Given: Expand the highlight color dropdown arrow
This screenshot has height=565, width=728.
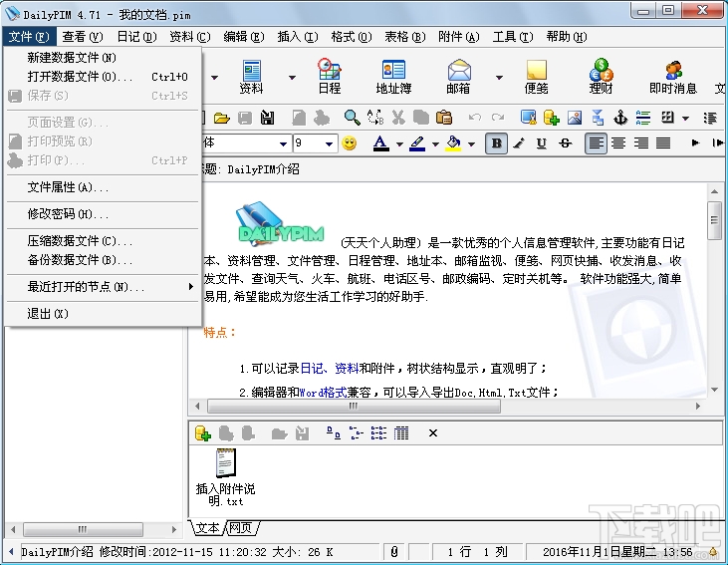Looking at the screenshot, I should (435, 144).
